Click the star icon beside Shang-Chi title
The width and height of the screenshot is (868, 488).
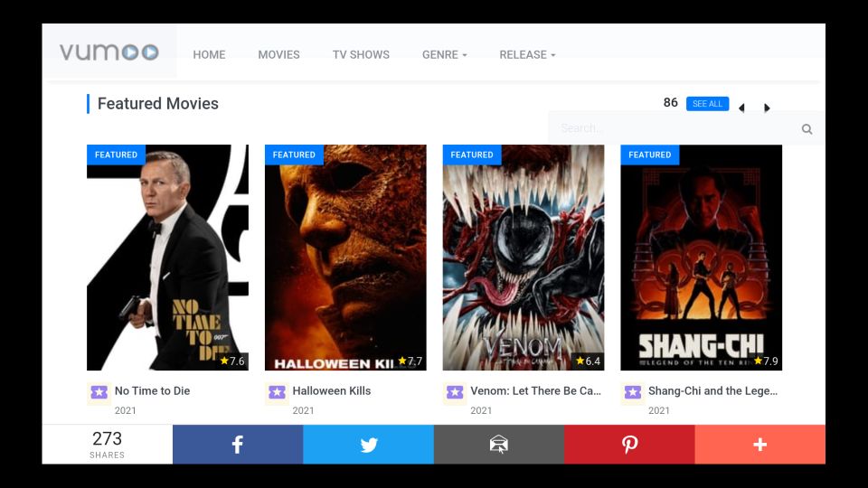(633, 392)
